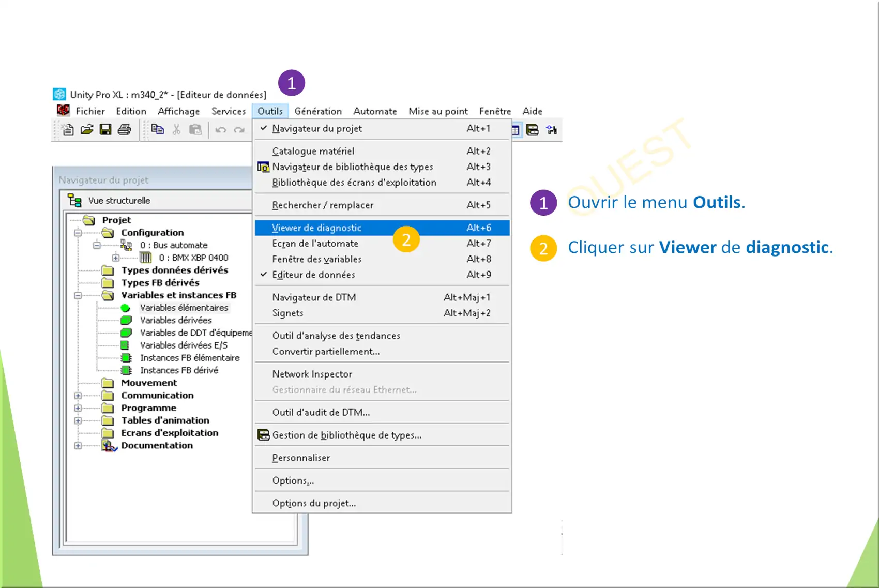Click the green icon of Variables dérivées

tap(126, 320)
